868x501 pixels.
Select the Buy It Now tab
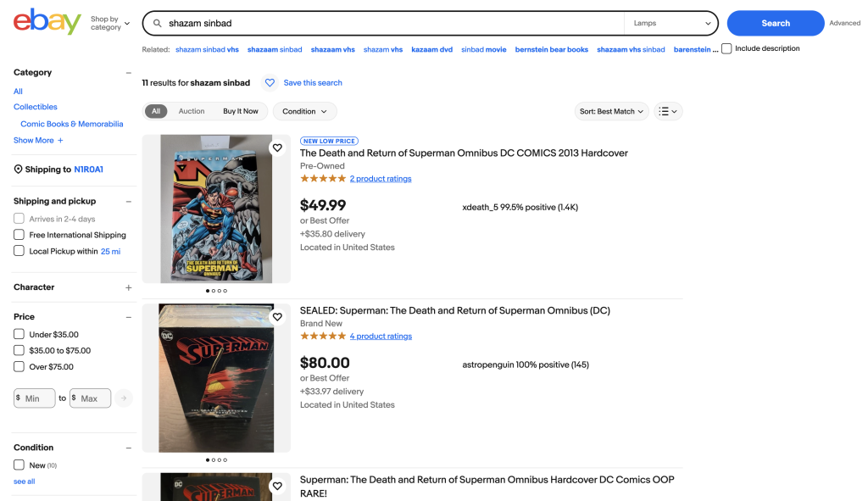click(241, 111)
